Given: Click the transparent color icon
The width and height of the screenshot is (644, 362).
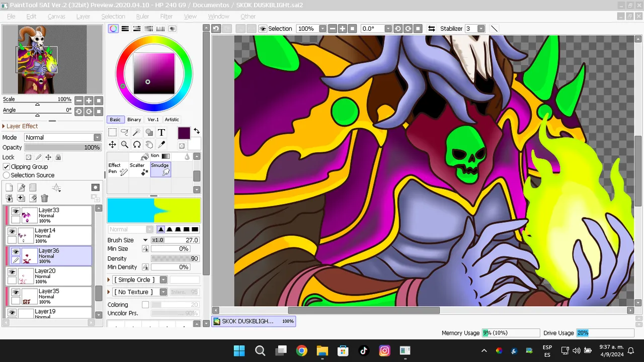Looking at the screenshot, I should coord(182,146).
